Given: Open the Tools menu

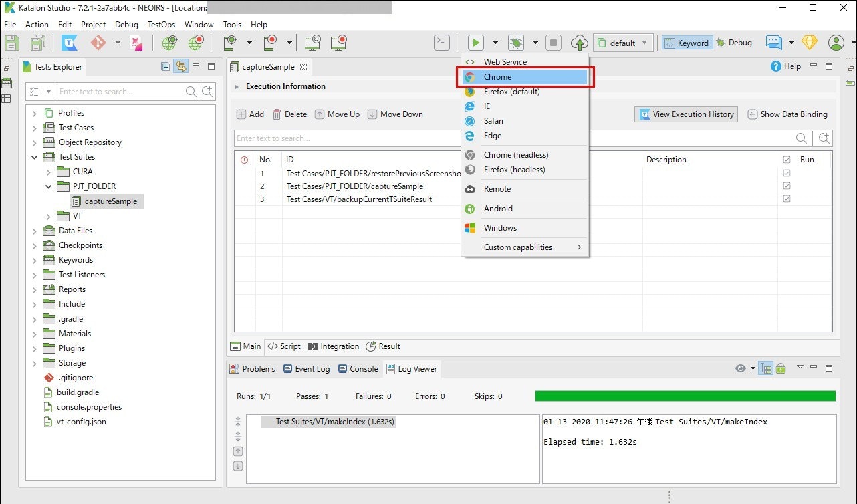Looking at the screenshot, I should (232, 25).
